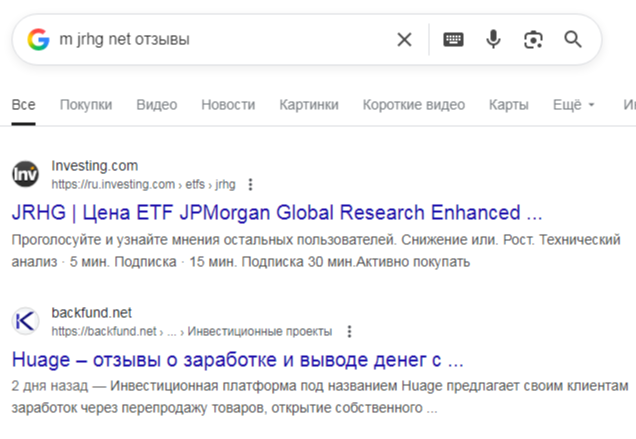The image size is (636, 439).
Task: Click the Google logo in search bar
Action: [x=38, y=40]
